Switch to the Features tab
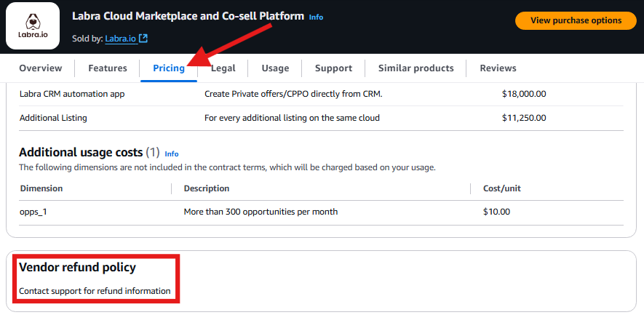This screenshot has width=644, height=315. [108, 68]
